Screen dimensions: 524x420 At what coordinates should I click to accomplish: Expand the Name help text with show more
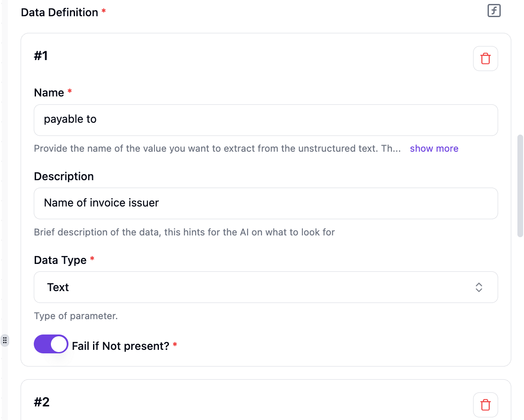(x=434, y=149)
